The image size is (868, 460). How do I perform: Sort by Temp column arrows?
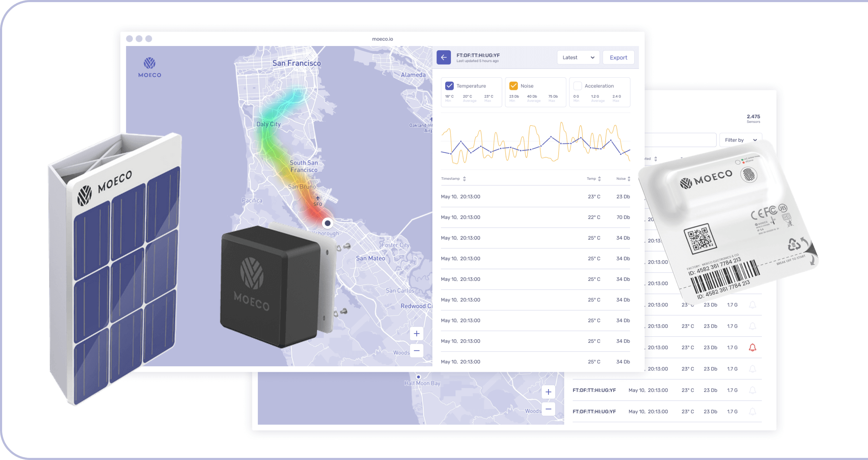(x=599, y=179)
